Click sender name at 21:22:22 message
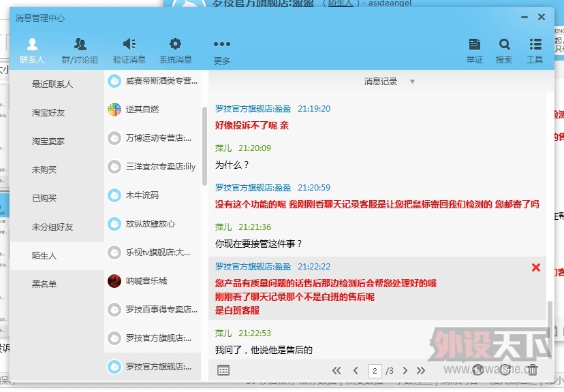The height and width of the screenshot is (392, 564). 253,267
